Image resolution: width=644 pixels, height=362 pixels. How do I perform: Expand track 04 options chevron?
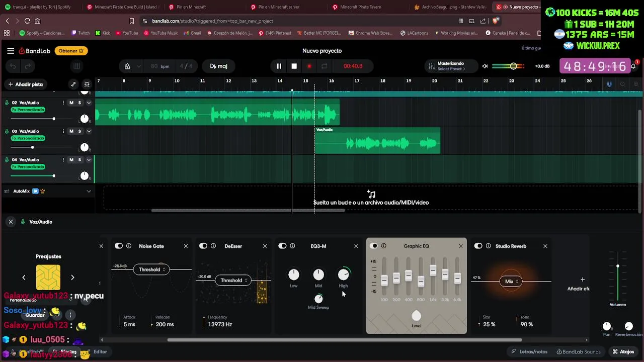coord(89,160)
